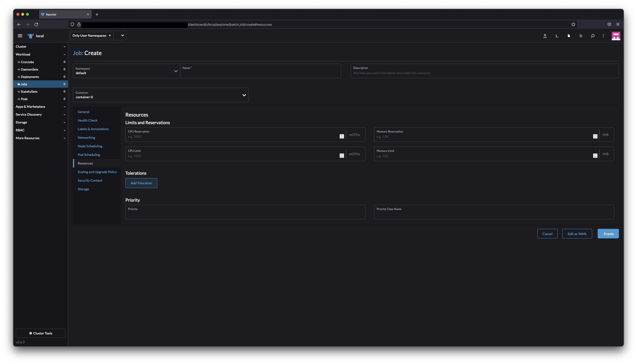The width and height of the screenshot is (637, 364).
Task: Click the copy kubeconfig to clipboard icon
Action: click(580, 36)
